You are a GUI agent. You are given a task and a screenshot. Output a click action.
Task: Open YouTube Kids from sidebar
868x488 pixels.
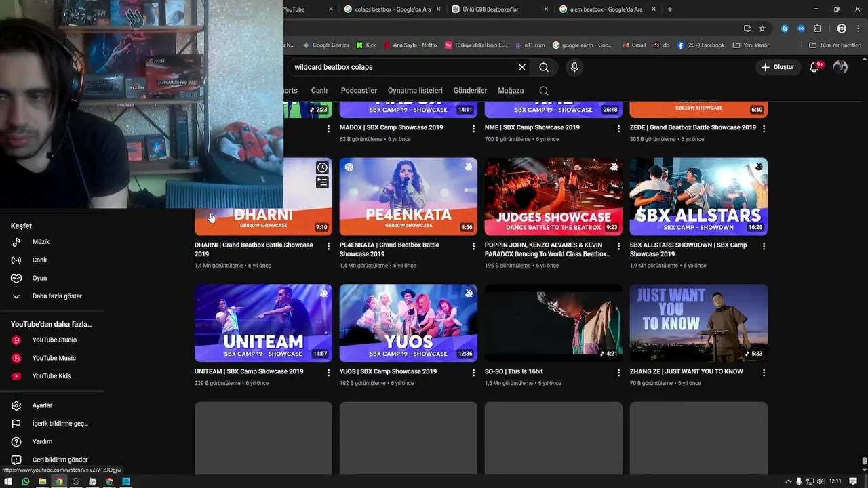pos(52,376)
